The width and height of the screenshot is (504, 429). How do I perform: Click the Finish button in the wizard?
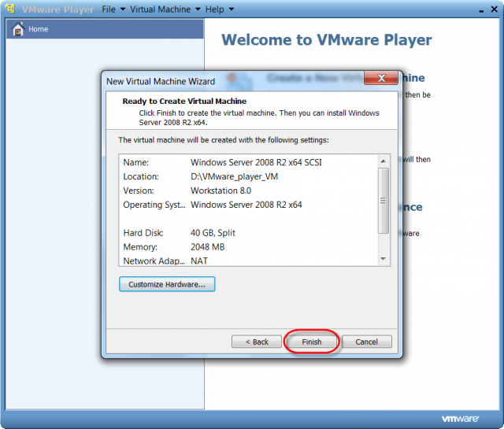[312, 342]
